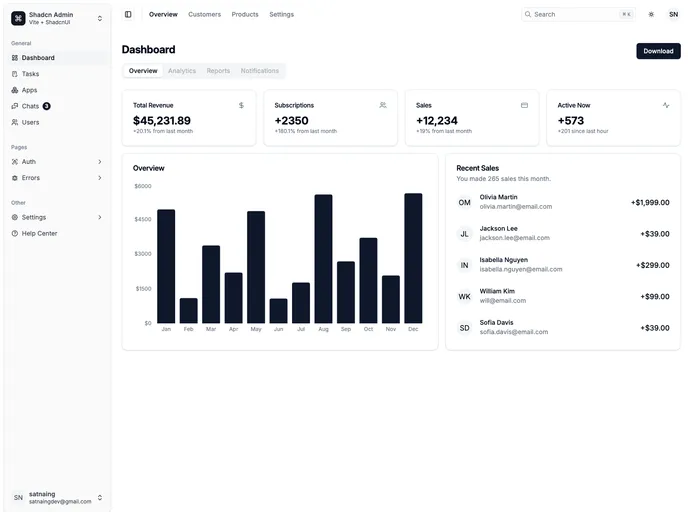Click the Tasks sidebar icon
This screenshot has width=688, height=512.
click(15, 74)
